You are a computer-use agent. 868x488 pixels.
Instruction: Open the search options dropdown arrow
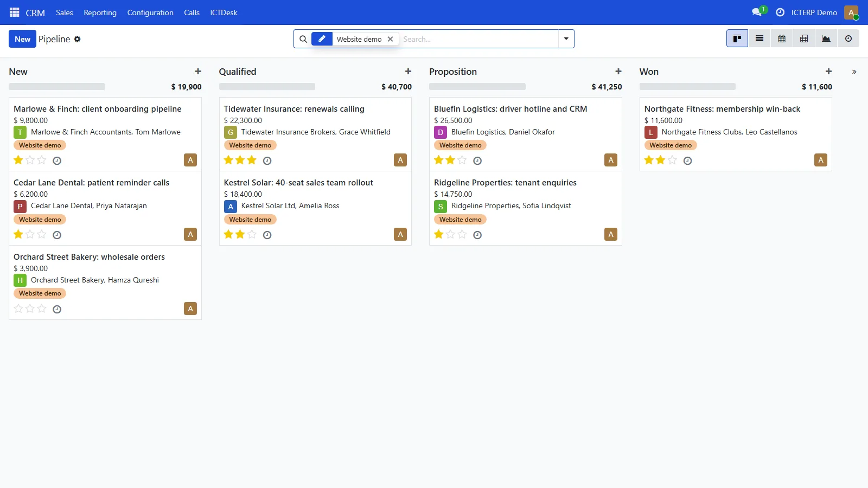tap(566, 39)
